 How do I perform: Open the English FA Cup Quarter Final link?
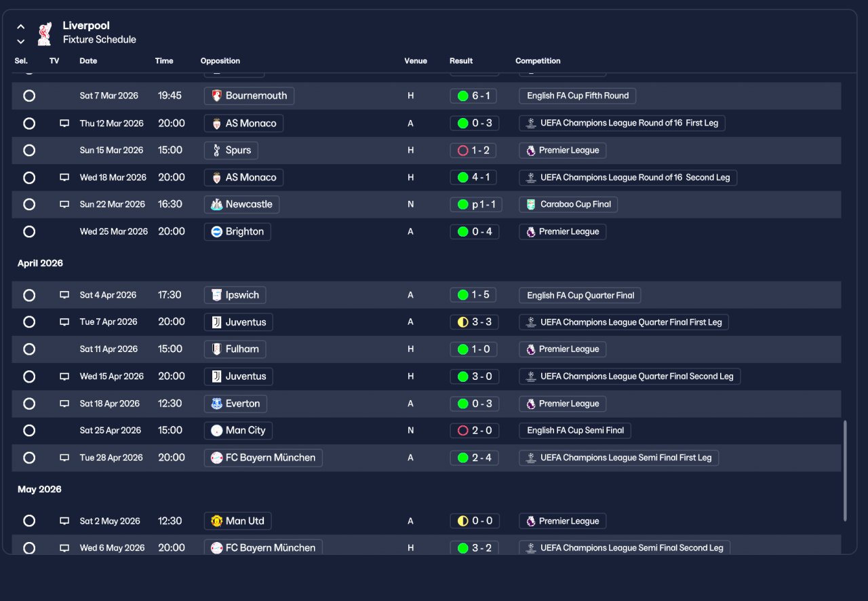point(580,295)
